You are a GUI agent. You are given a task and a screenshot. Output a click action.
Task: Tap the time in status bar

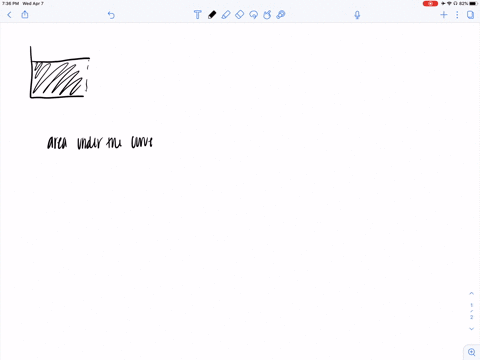pyautogui.click(x=10, y=3)
